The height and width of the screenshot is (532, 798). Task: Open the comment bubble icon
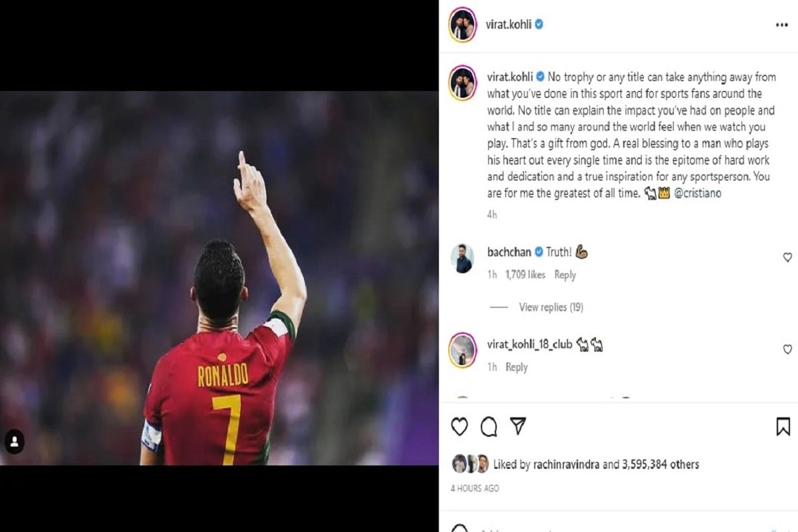(x=489, y=427)
